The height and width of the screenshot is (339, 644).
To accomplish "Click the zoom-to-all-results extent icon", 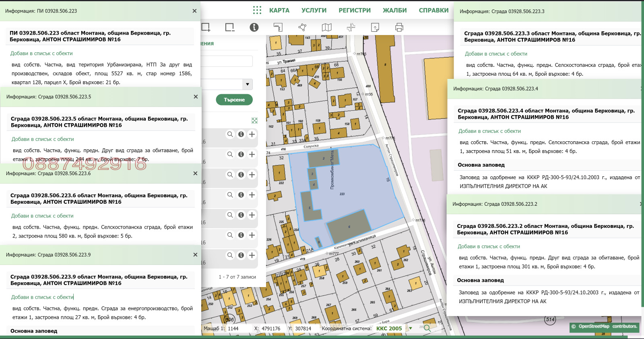I will [x=254, y=120].
